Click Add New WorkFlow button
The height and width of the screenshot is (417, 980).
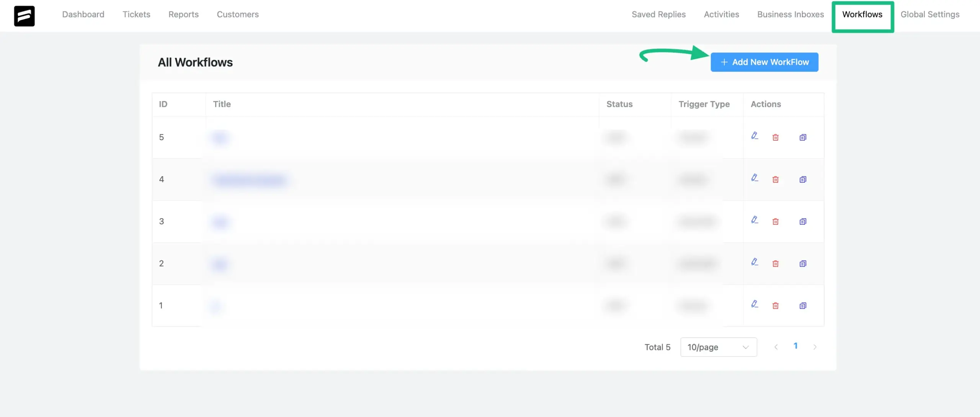(x=764, y=62)
